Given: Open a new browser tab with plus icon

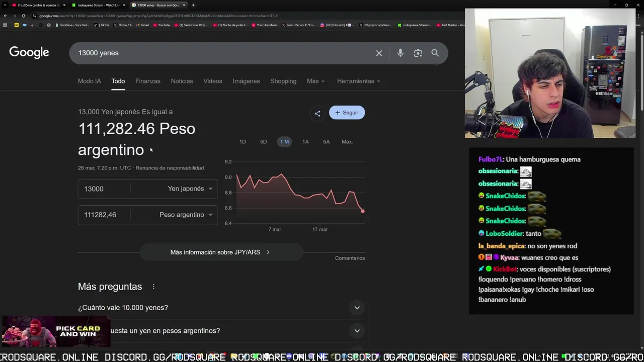Looking at the screenshot, I should 193,5.
